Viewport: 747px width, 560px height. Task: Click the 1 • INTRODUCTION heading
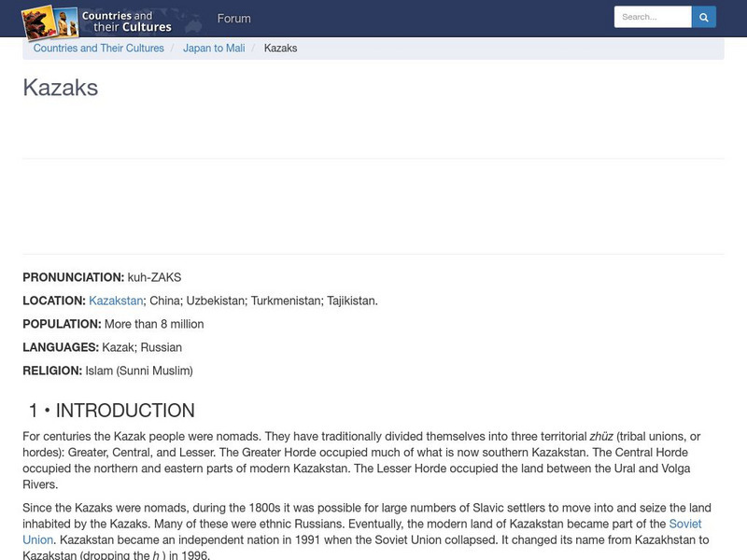(112, 411)
